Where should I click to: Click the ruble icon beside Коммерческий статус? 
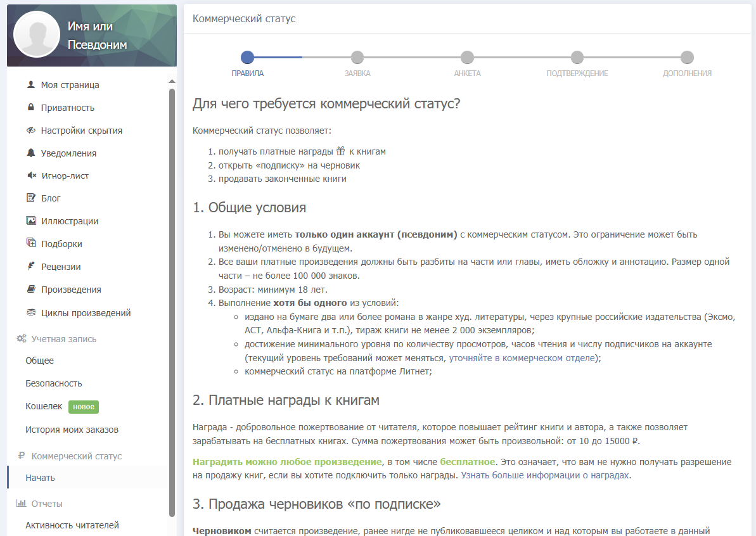tap(21, 456)
